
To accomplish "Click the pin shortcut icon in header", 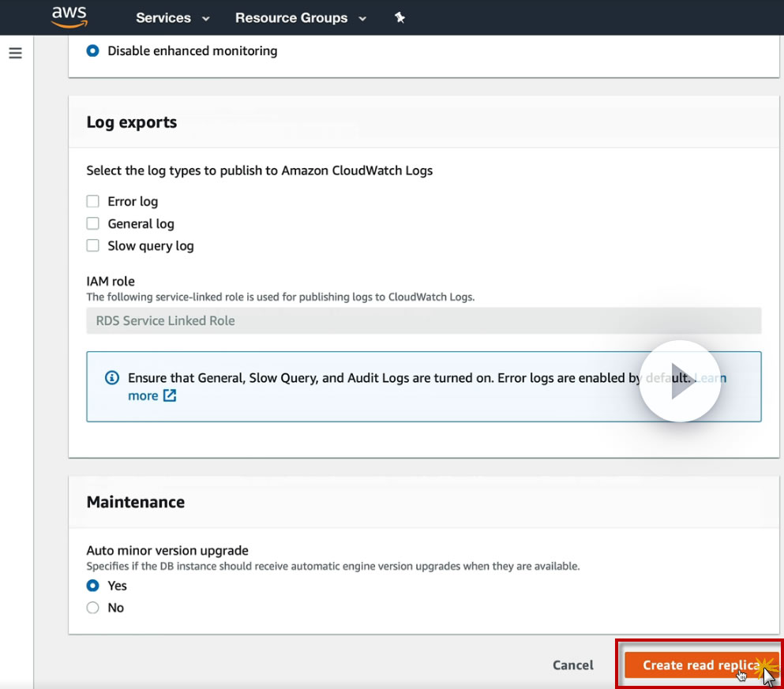I will coord(400,17).
